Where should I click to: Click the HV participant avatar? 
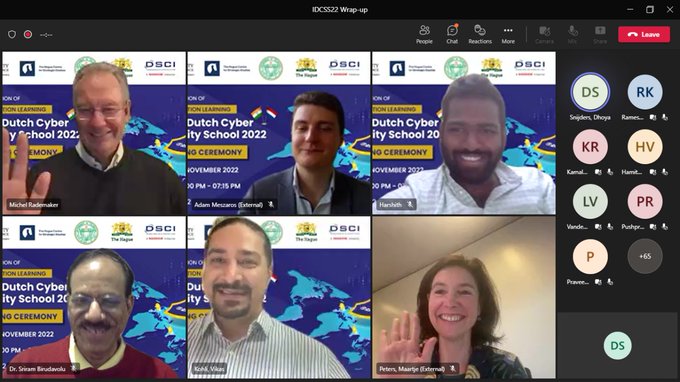645,147
